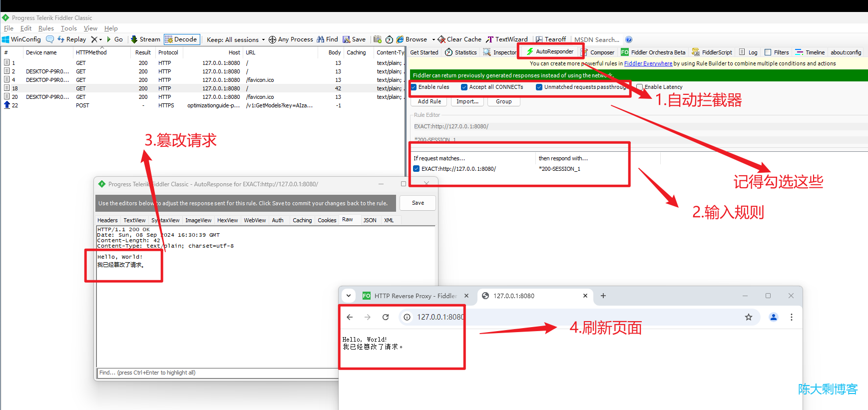Open the TextWizard tool
Image resolution: width=868 pixels, height=410 pixels.
click(x=507, y=39)
